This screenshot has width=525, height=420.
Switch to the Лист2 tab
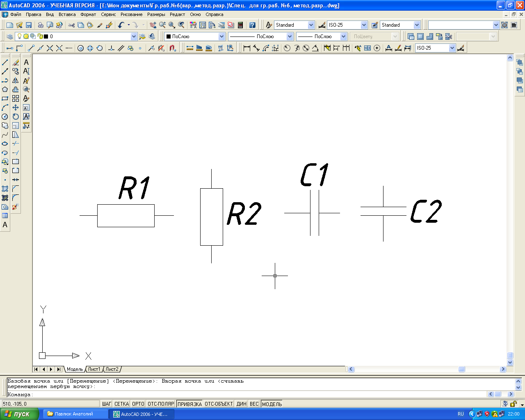(112, 369)
